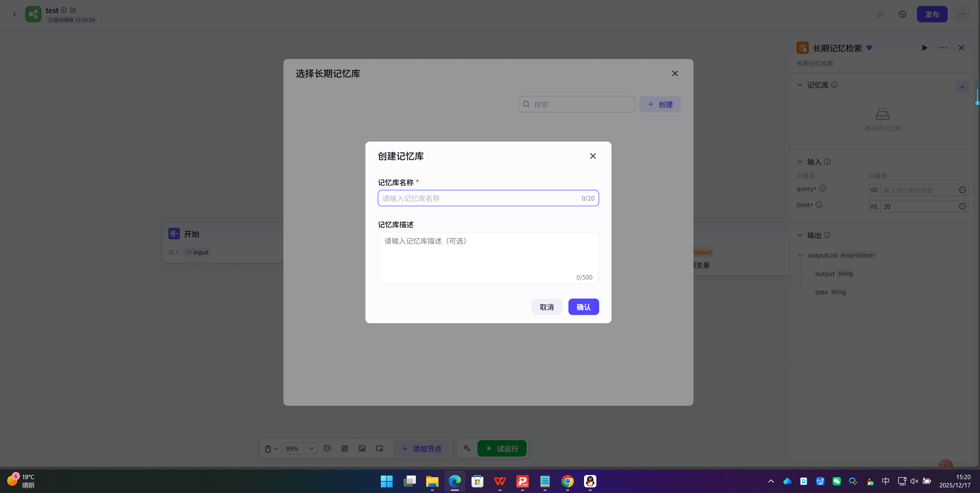Image resolution: width=980 pixels, height=493 pixels.
Task: Confirm creation by clicking 确认
Action: click(584, 307)
